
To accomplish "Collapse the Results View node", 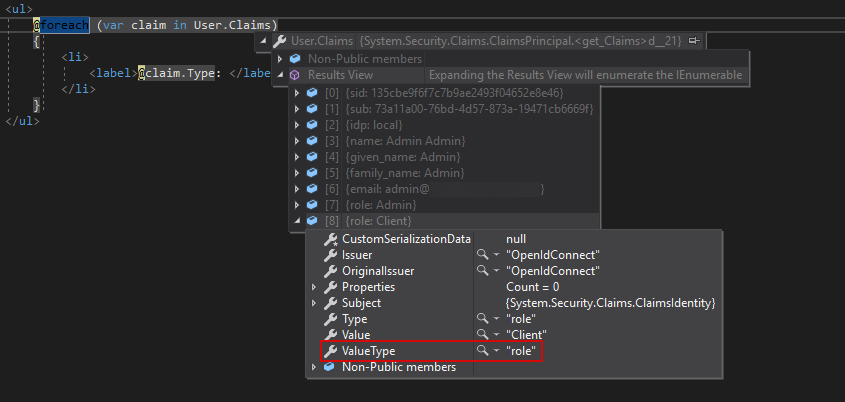I will click(x=280, y=75).
